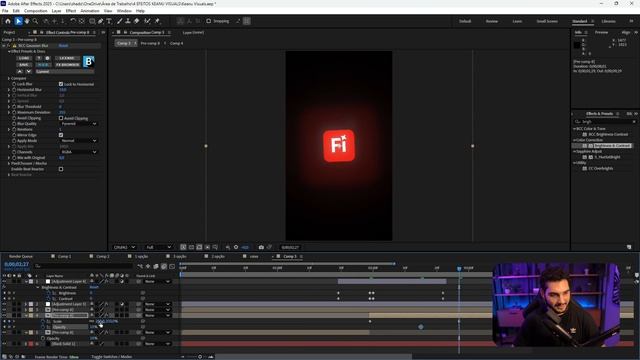Enable motion blur switch in timeline header
The width and height of the screenshot is (640, 360).
(x=164, y=266)
